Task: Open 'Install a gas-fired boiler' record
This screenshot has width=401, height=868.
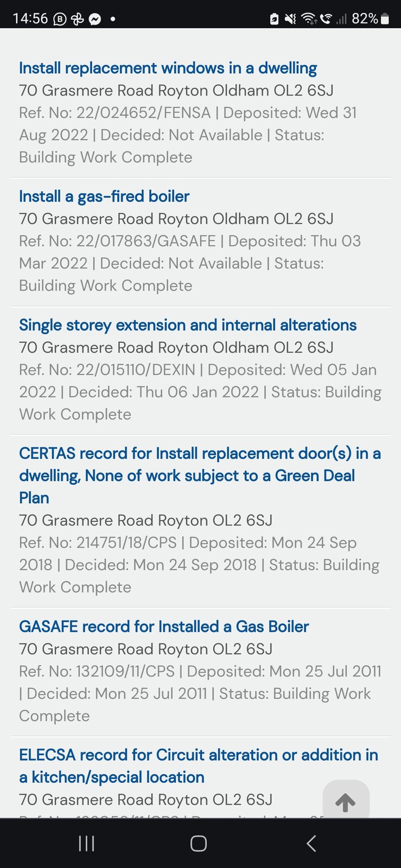Action: point(104,196)
